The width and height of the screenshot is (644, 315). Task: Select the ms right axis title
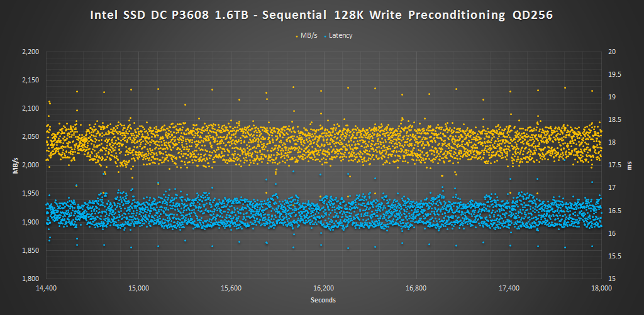coord(628,165)
